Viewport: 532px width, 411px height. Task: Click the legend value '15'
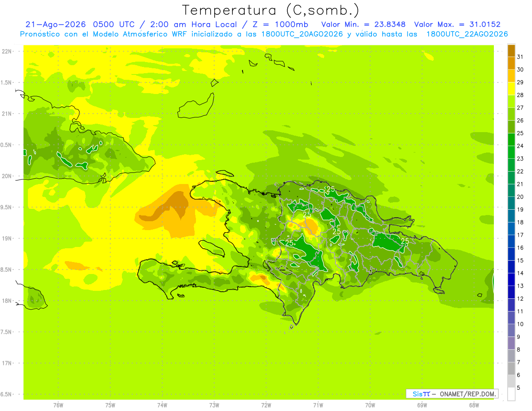coord(520,261)
